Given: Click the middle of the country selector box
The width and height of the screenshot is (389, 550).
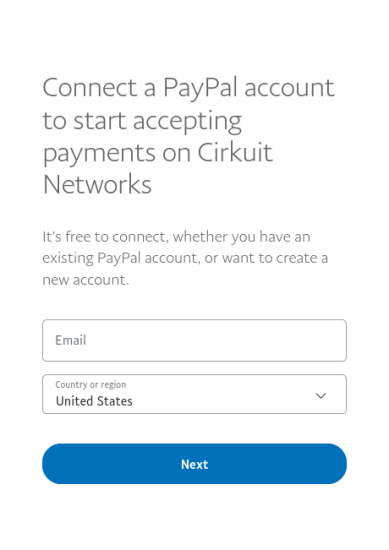Looking at the screenshot, I should click(194, 394).
